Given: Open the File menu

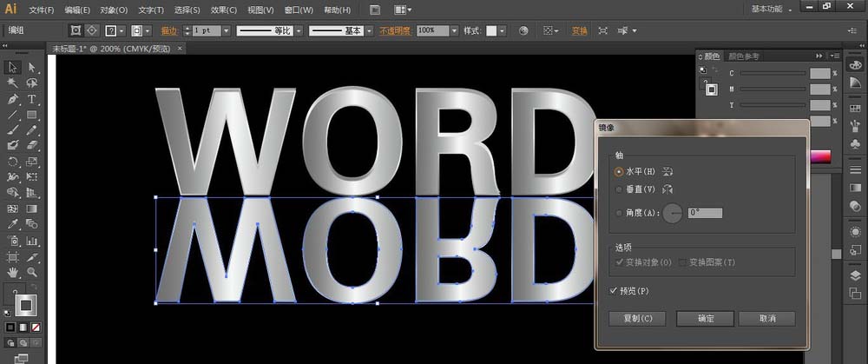Looking at the screenshot, I should coord(42,10).
